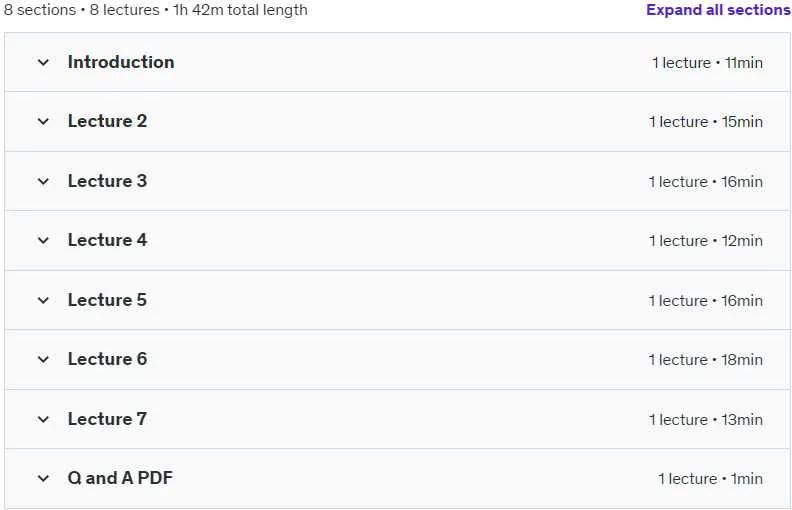Select the Lecture 3 section heading

point(108,181)
